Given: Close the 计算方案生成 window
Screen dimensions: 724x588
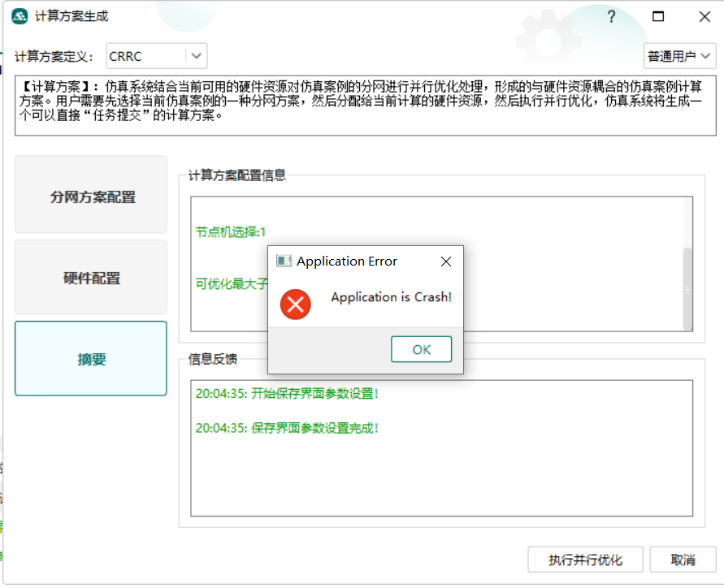Looking at the screenshot, I should point(704,16).
